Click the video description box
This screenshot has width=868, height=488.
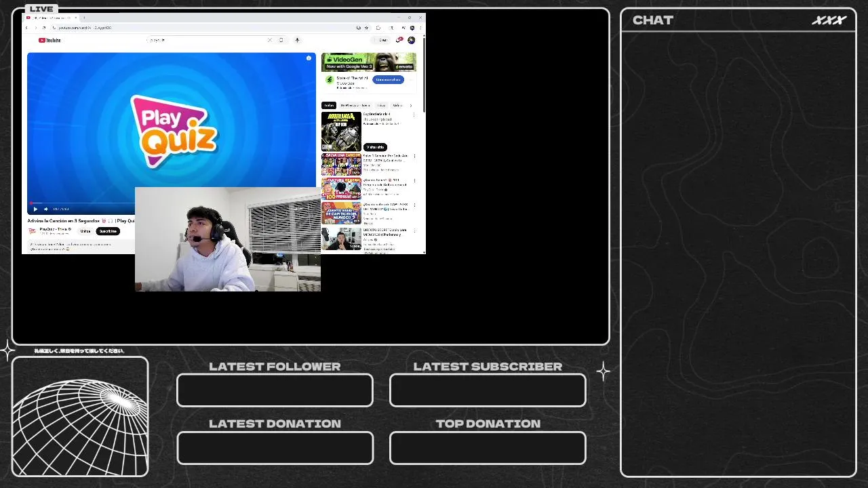pyautogui.click(x=81, y=247)
